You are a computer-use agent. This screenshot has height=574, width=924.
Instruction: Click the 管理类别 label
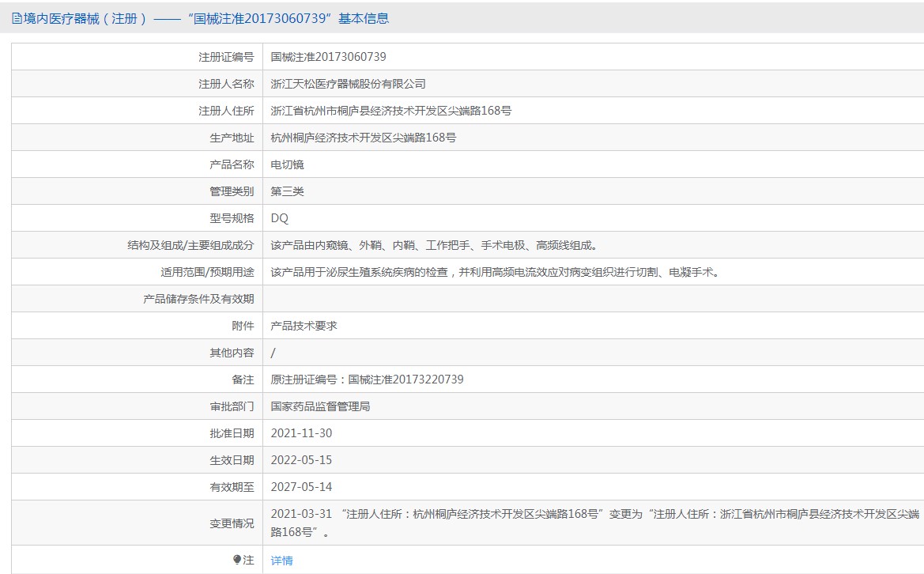click(232, 191)
